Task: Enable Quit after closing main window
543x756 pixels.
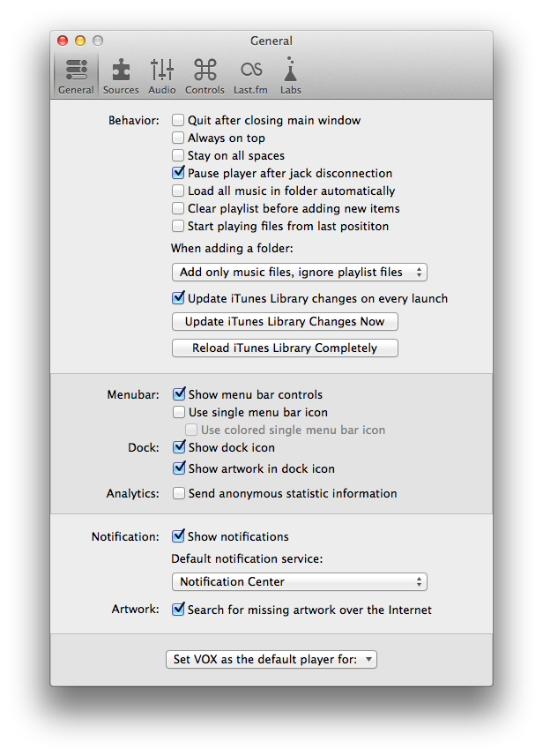Action: tap(178, 121)
